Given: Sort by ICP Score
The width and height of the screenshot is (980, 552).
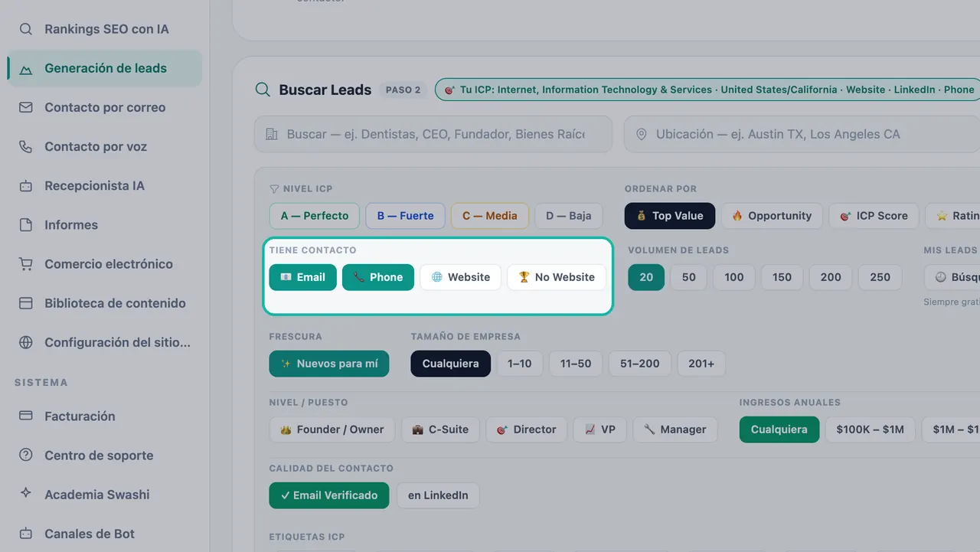Looking at the screenshot, I should [874, 216].
